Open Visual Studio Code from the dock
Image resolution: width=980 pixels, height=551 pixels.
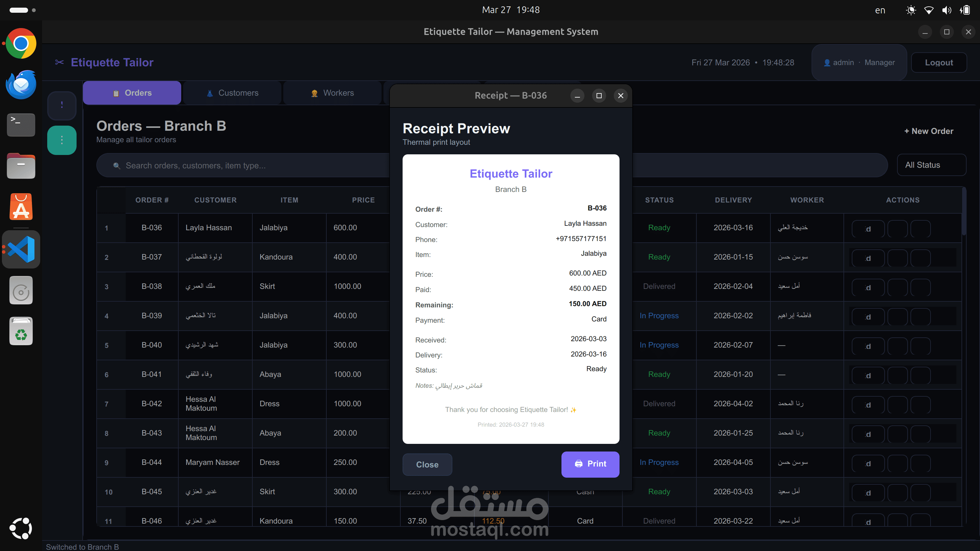(x=21, y=249)
